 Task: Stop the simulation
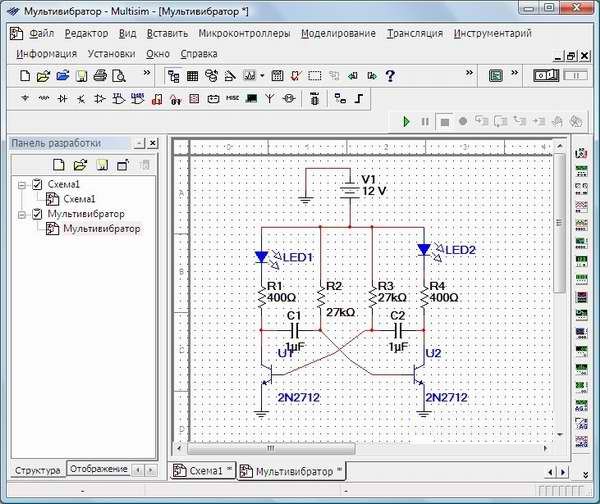[444, 122]
